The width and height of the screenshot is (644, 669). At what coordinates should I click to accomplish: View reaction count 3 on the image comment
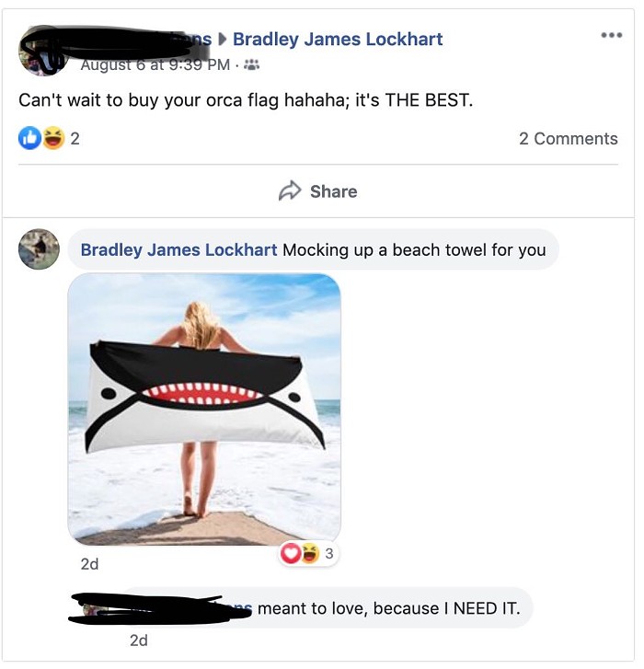328,553
